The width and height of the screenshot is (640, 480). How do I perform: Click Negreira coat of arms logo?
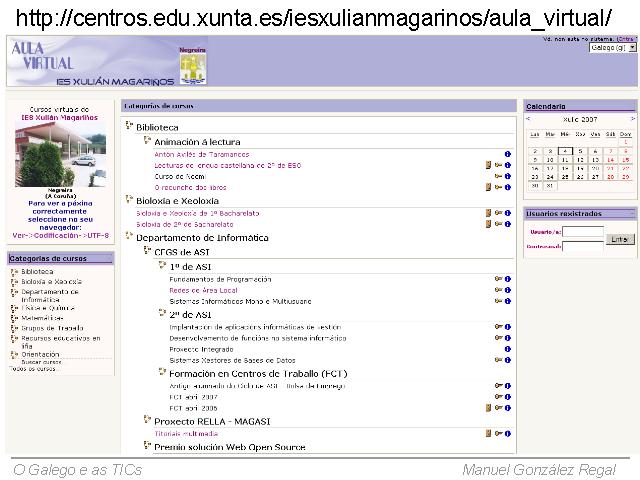[x=192, y=67]
